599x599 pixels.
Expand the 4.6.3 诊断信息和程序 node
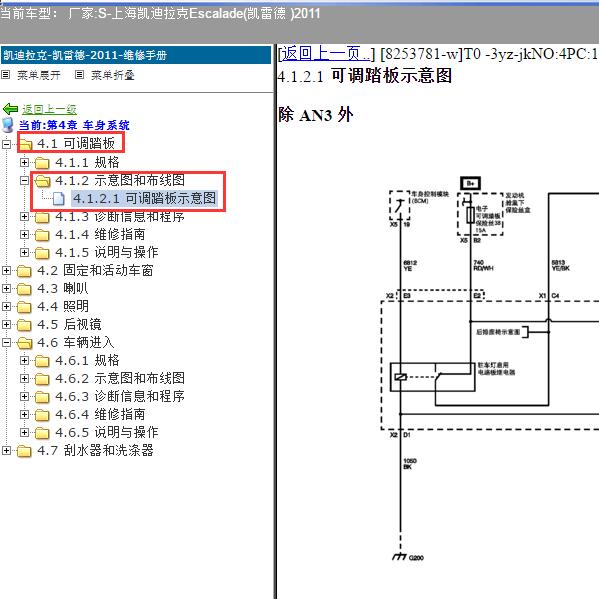24,397
